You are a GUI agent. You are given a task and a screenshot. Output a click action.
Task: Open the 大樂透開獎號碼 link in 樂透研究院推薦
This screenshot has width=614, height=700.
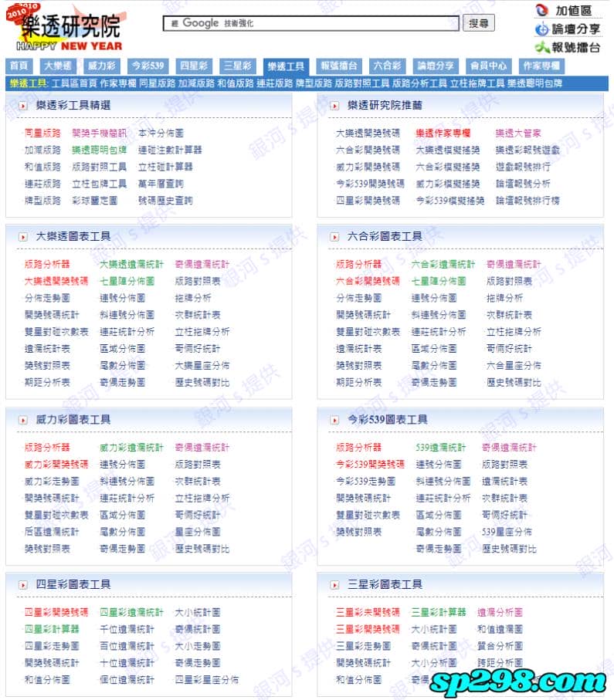(368, 133)
